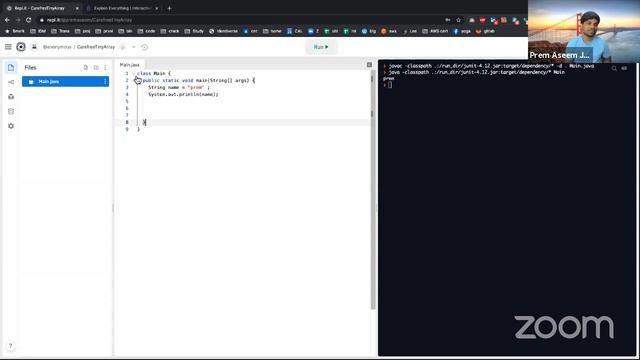Open the aws bookmark

(389, 31)
